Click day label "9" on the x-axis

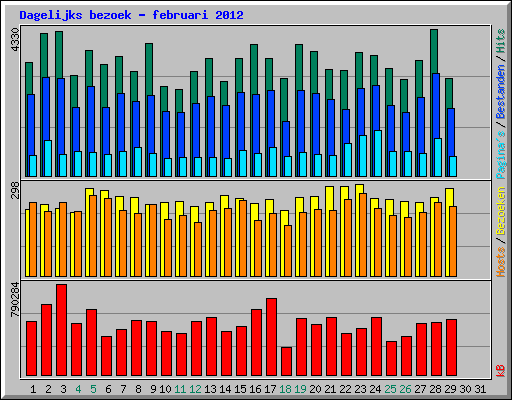coord(153,389)
